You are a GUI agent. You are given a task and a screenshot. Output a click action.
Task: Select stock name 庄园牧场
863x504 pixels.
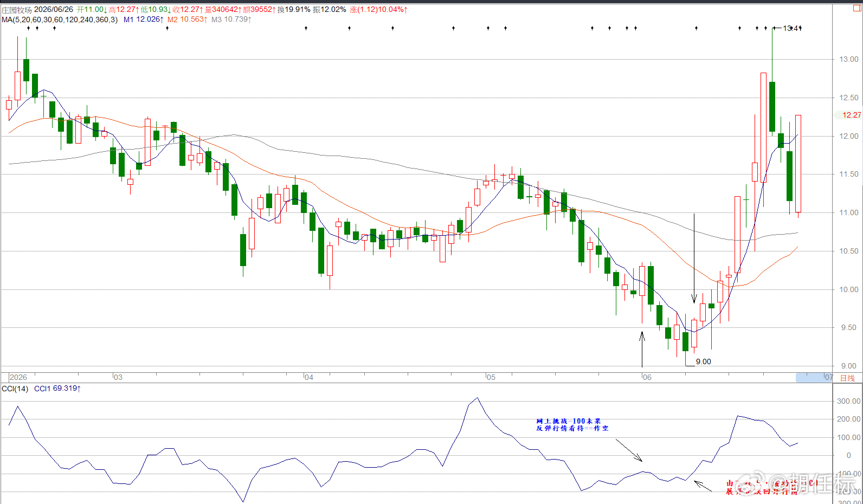pyautogui.click(x=16, y=10)
